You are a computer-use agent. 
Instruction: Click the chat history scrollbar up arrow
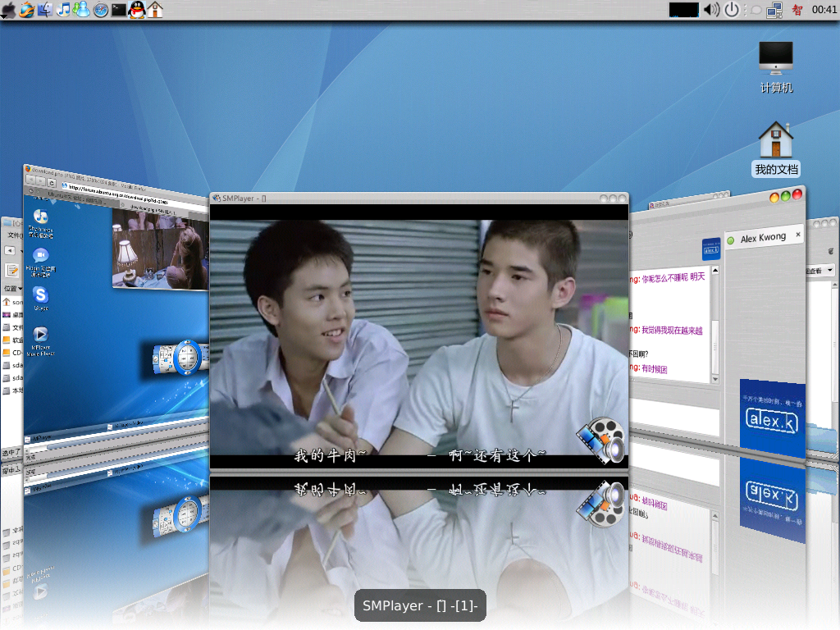click(715, 271)
